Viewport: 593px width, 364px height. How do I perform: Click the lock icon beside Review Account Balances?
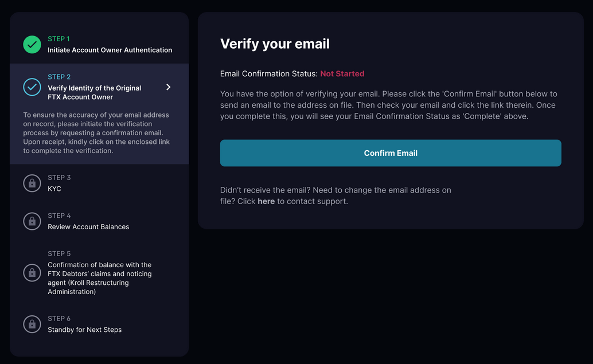32,221
